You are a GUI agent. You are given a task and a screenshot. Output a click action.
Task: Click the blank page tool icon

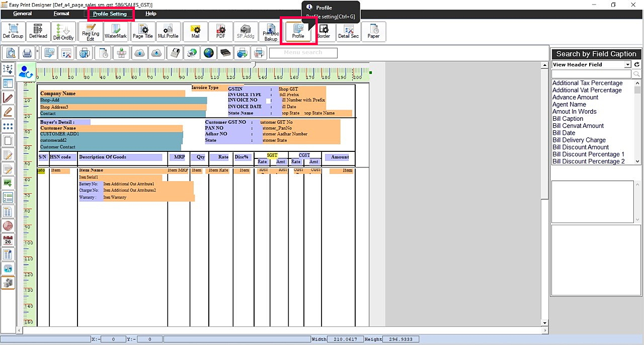[x=8, y=140]
